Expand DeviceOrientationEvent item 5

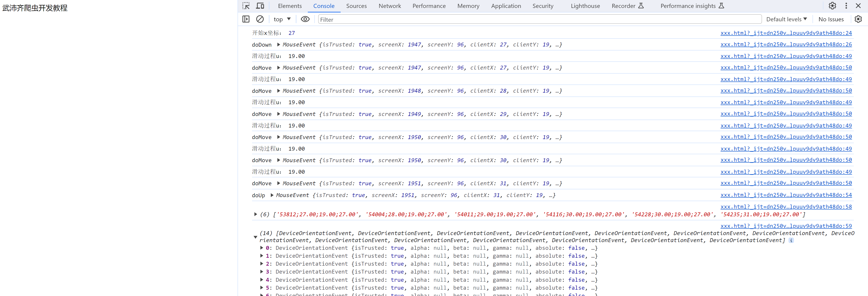(262, 288)
